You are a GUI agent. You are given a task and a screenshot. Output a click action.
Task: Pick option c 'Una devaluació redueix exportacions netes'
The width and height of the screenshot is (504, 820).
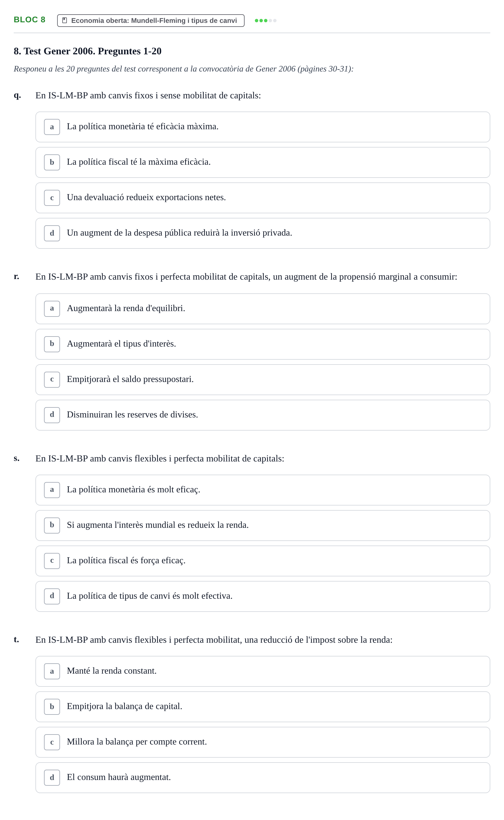(x=263, y=198)
